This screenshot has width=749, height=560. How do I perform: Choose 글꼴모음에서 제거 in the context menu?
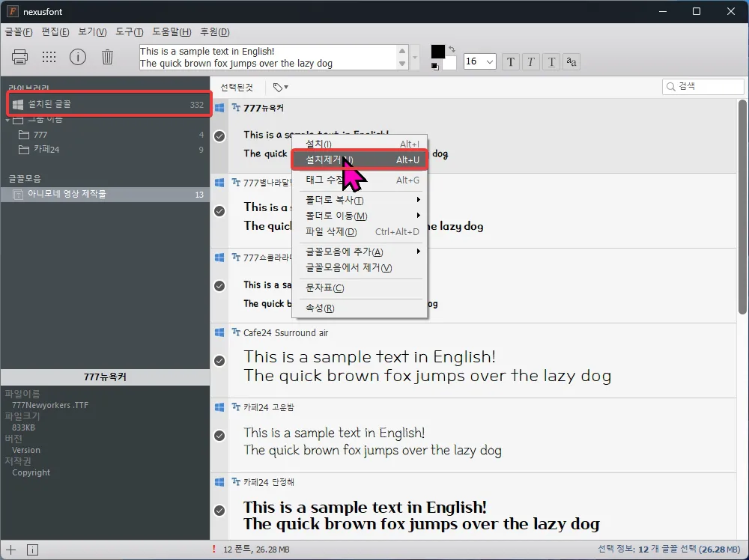(360, 267)
